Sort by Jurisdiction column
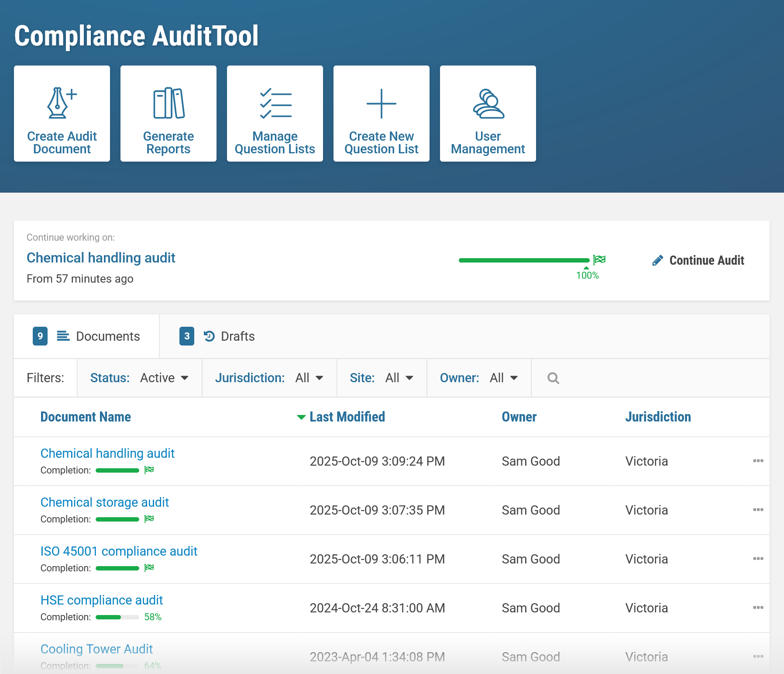 click(658, 417)
